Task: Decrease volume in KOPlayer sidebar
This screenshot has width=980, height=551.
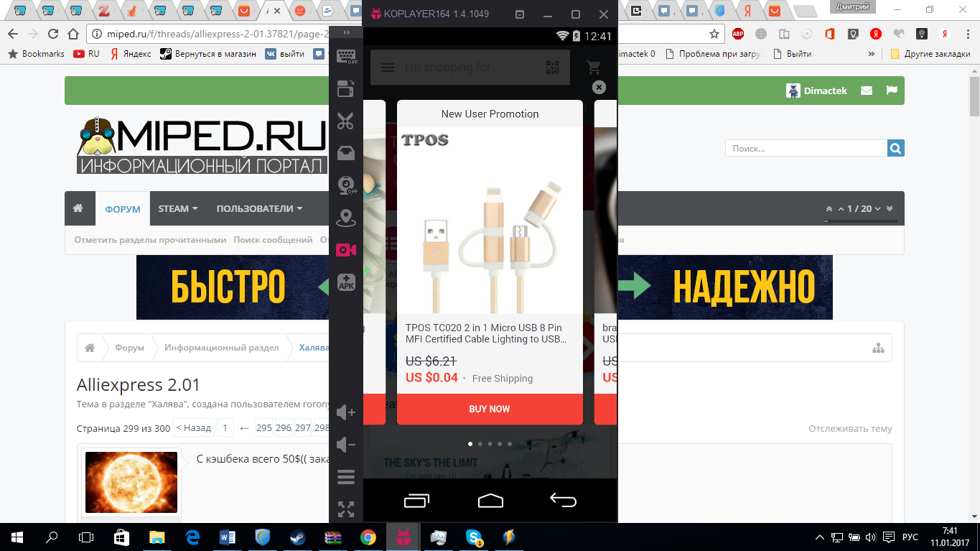Action: [x=346, y=444]
